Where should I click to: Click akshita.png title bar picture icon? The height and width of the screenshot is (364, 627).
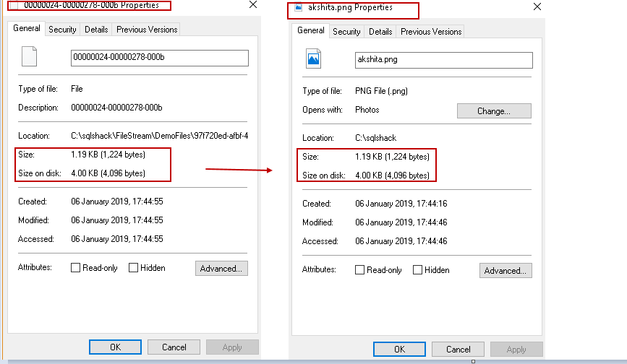pos(299,8)
